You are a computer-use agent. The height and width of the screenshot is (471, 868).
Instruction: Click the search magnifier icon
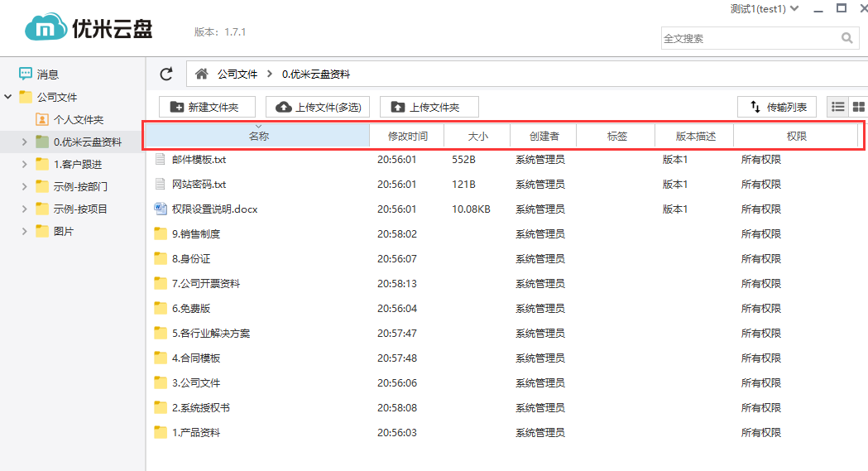[x=846, y=38]
